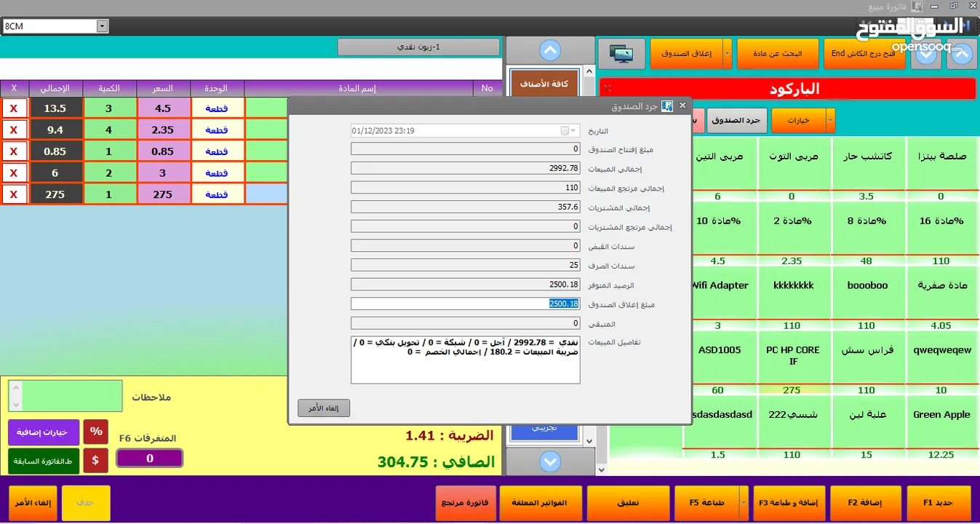Clear the barcode field with its X icon

point(608,88)
